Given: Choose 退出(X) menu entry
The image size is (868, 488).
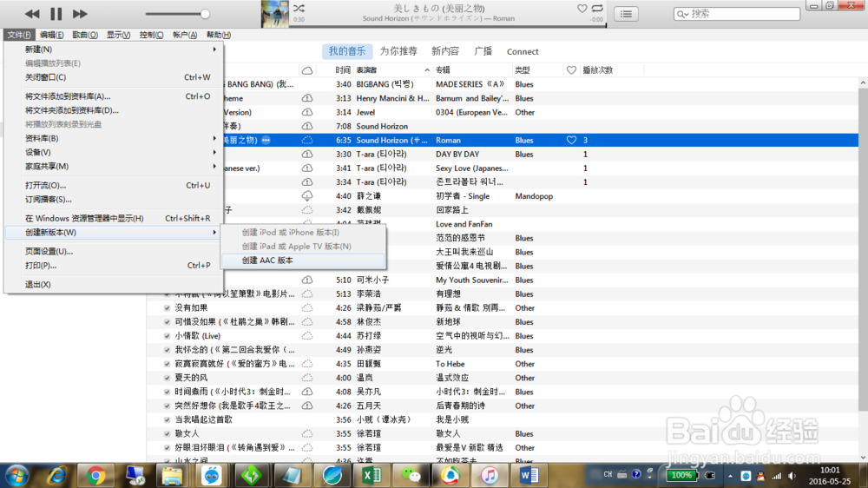Looking at the screenshot, I should pyautogui.click(x=114, y=284).
